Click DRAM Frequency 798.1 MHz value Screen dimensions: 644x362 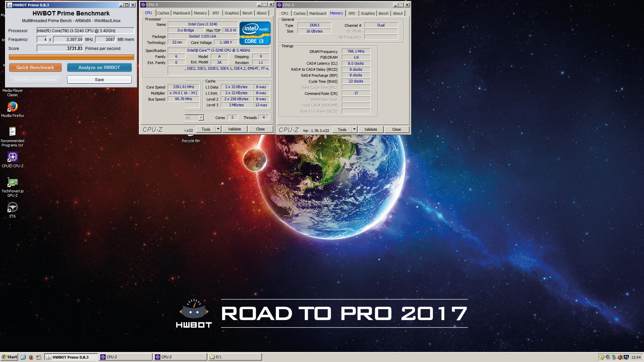coord(356,51)
